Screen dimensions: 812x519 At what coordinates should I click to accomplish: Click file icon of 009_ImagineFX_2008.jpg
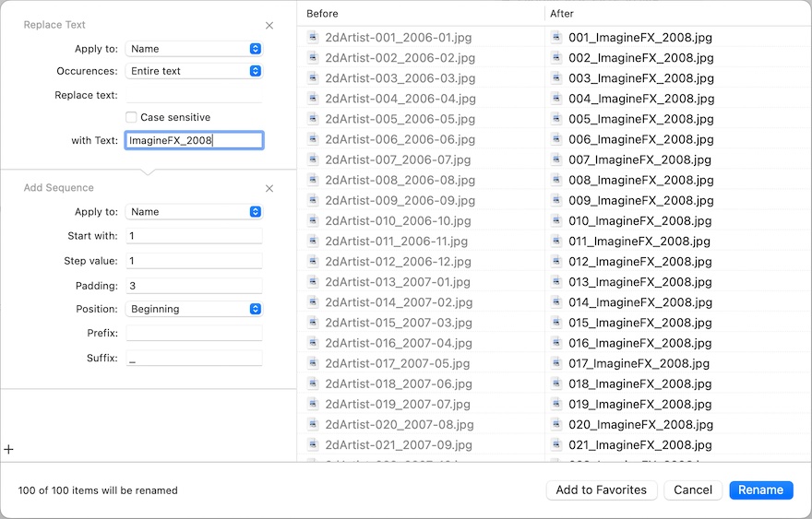point(556,200)
